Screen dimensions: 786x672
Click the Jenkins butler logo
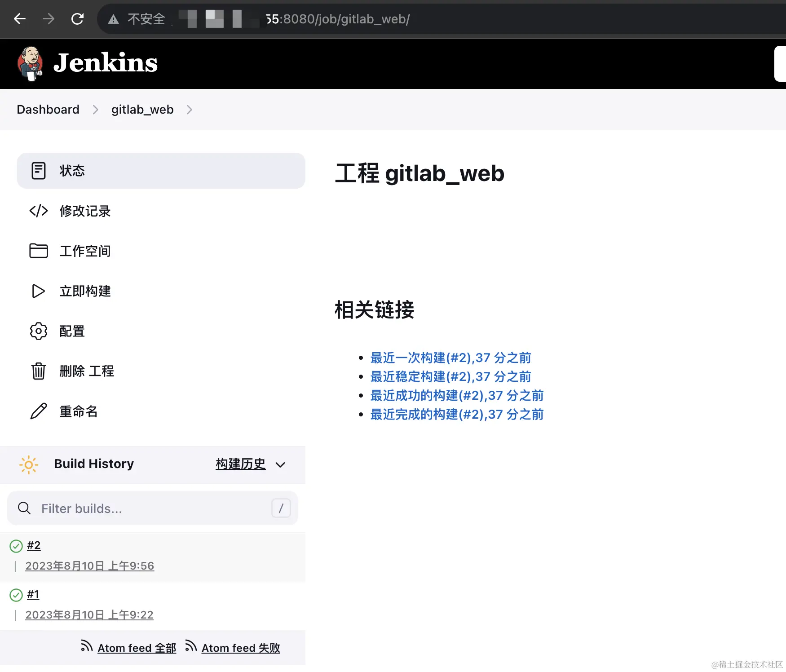point(31,63)
